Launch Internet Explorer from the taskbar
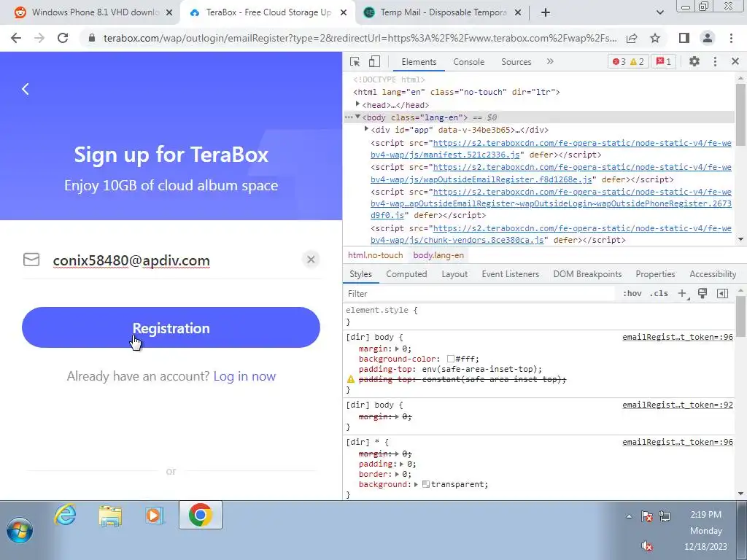The height and width of the screenshot is (560, 747). click(65, 516)
